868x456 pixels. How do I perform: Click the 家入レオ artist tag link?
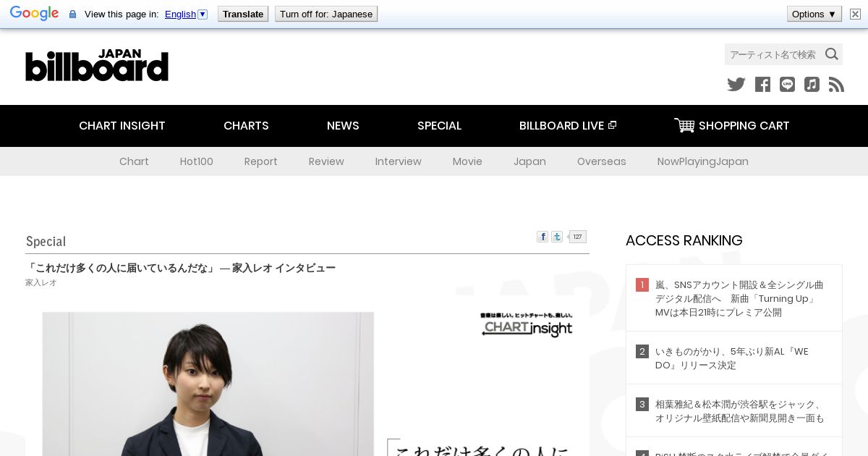[41, 282]
